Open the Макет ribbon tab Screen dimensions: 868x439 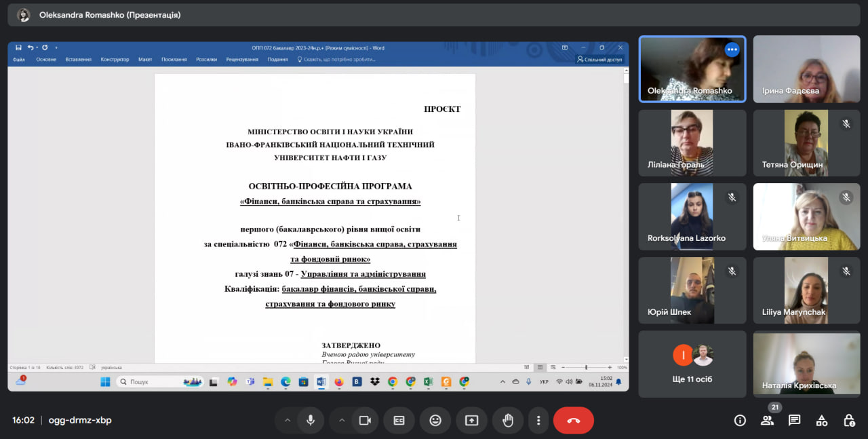click(145, 59)
